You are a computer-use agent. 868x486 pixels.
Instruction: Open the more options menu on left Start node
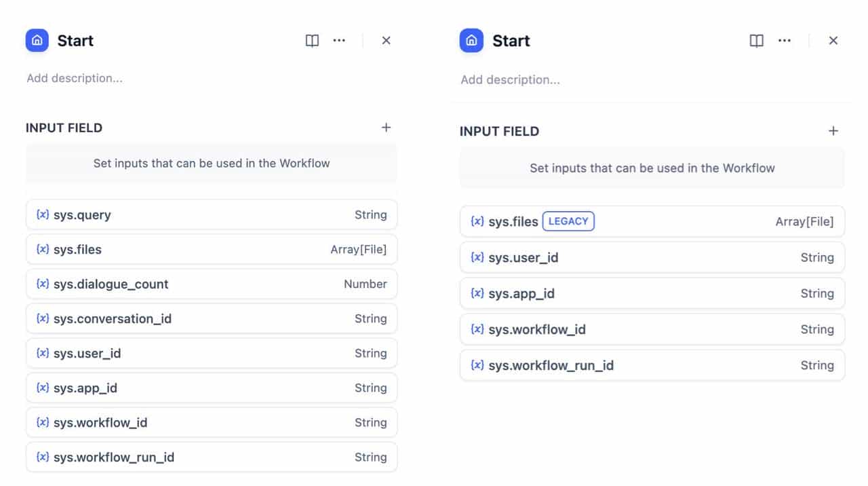339,41
